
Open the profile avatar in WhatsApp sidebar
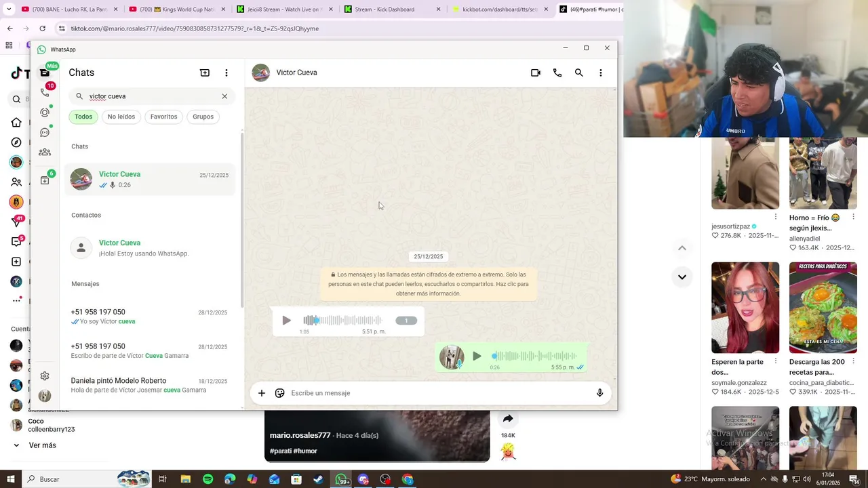(45, 396)
